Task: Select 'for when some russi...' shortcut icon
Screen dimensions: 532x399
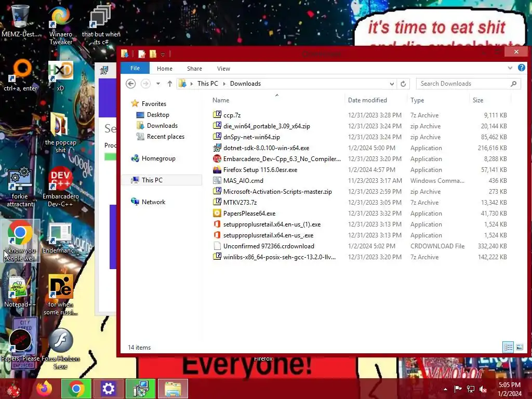Action: tap(60, 295)
